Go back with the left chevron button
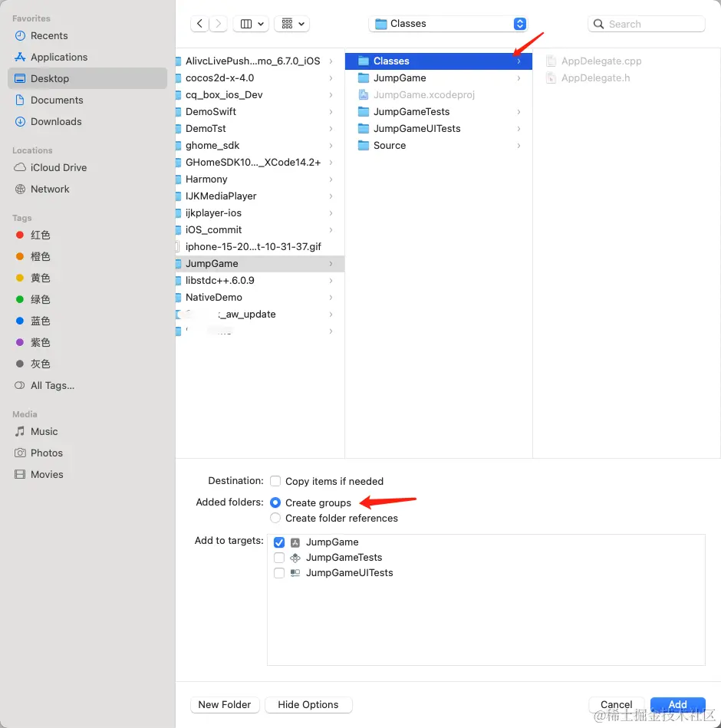The width and height of the screenshot is (721, 728). [199, 24]
